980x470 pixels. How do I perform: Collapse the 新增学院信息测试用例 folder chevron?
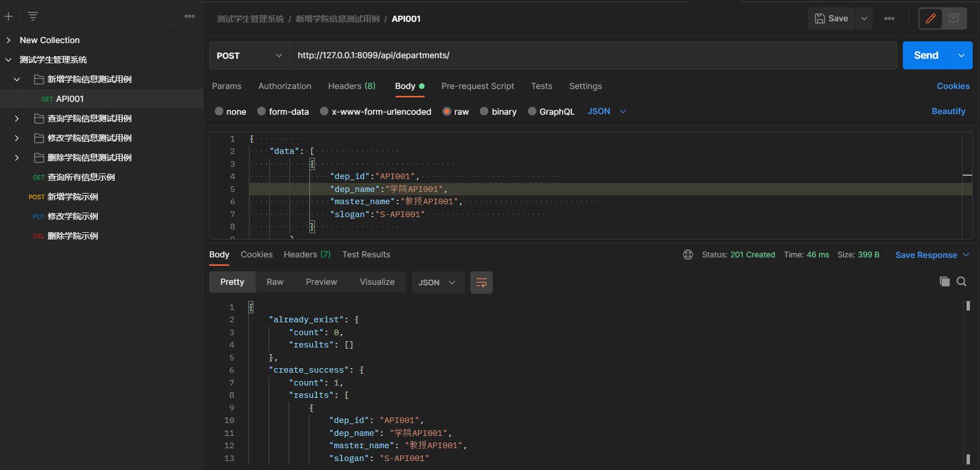(17, 79)
